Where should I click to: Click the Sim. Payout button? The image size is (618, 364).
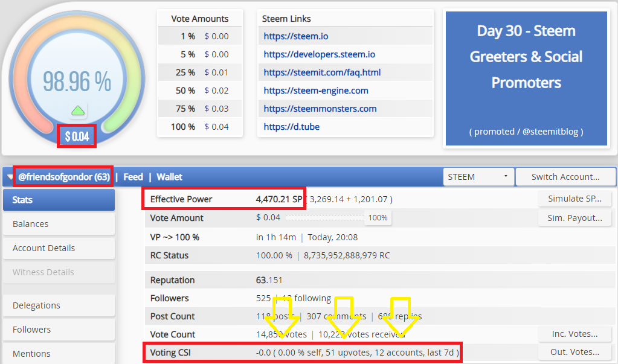(x=575, y=218)
